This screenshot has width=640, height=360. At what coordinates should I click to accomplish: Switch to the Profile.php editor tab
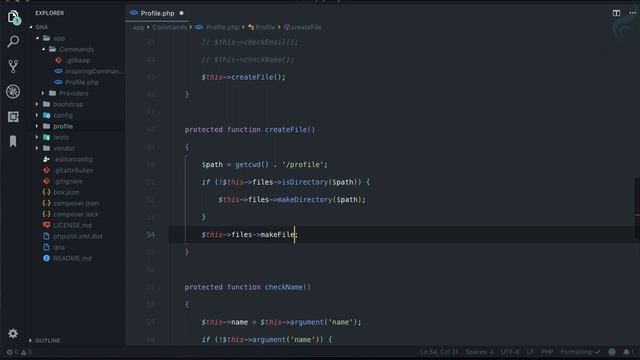pyautogui.click(x=157, y=13)
